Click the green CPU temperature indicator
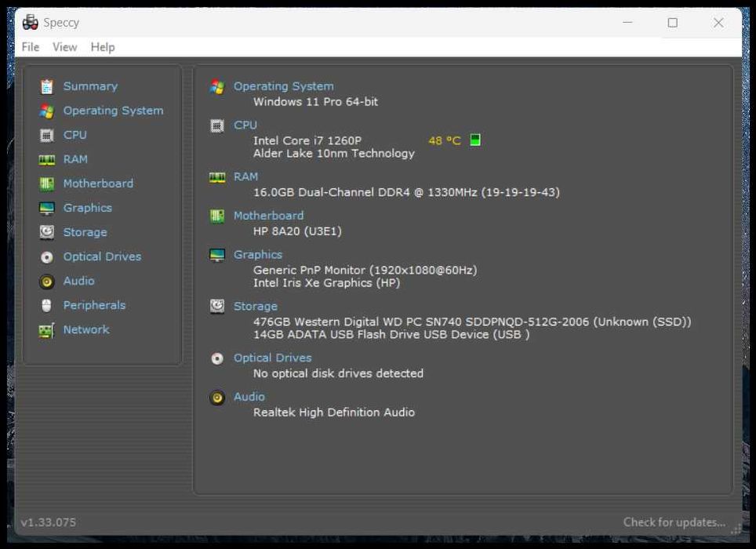The width and height of the screenshot is (756, 549). 475,140
